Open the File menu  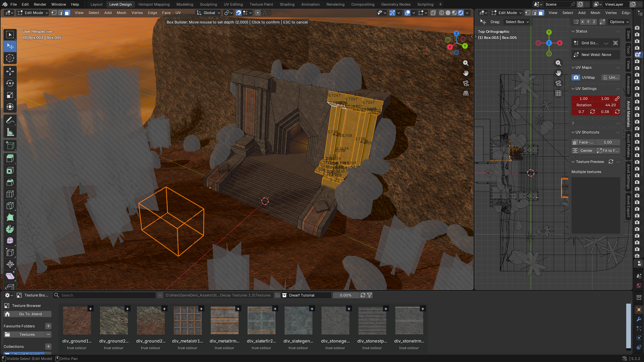[x=13, y=4]
